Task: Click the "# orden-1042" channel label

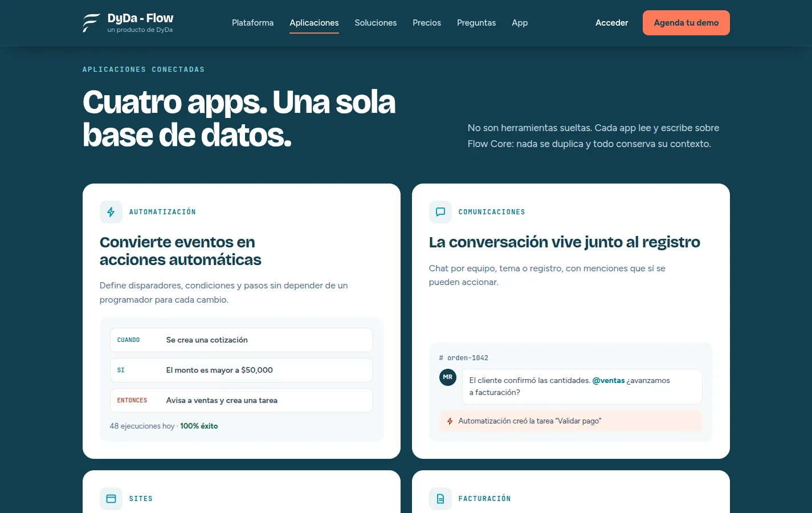Action: click(x=463, y=358)
